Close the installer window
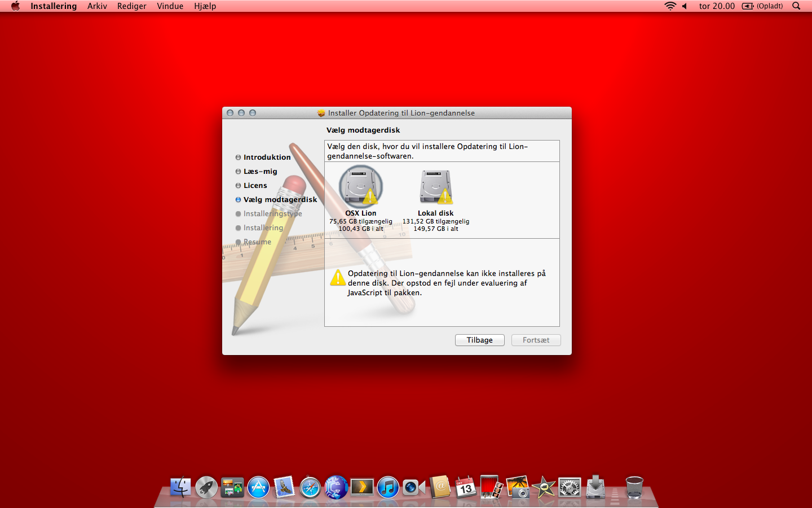812x508 pixels. click(x=230, y=113)
